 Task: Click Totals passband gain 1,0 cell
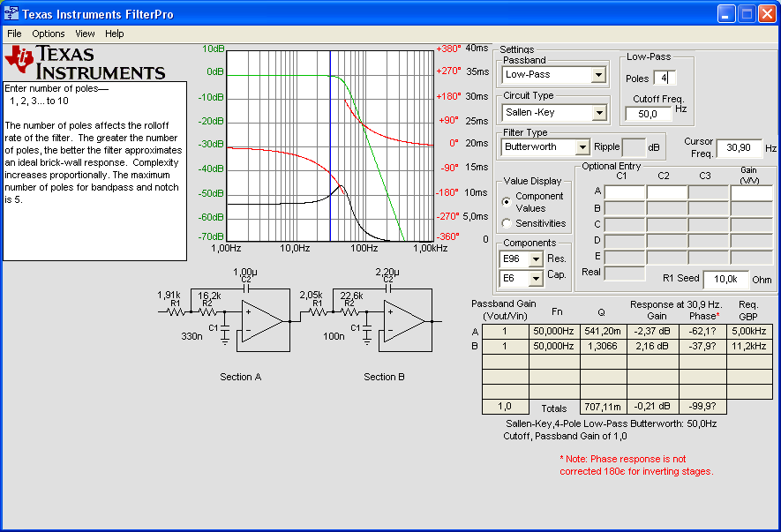pyautogui.click(x=505, y=407)
